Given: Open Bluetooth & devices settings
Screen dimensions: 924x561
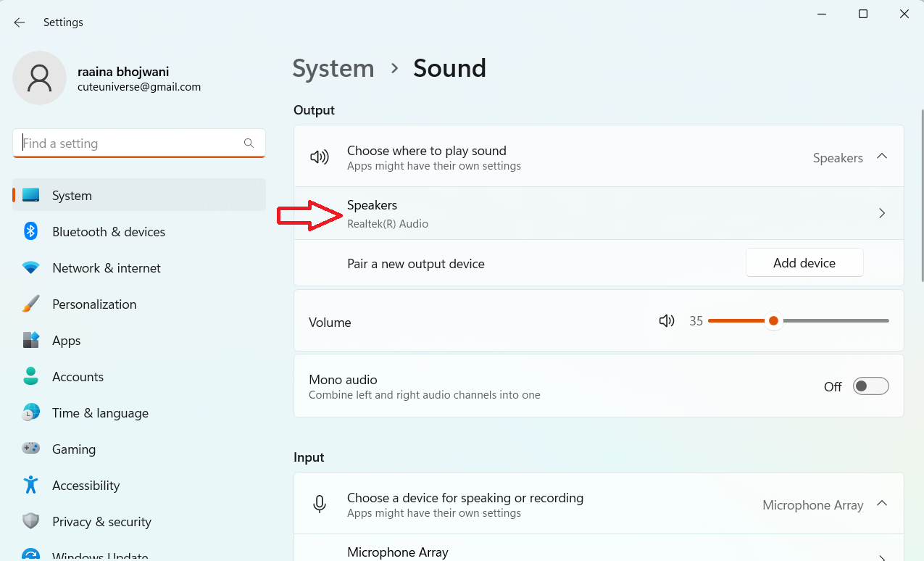Looking at the screenshot, I should click(x=109, y=232).
